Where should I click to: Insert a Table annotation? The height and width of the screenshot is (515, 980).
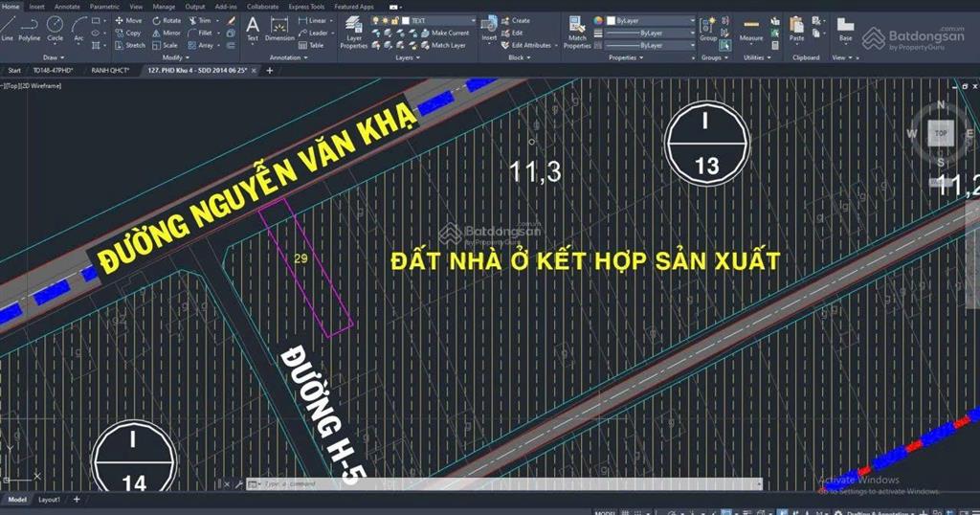311,46
